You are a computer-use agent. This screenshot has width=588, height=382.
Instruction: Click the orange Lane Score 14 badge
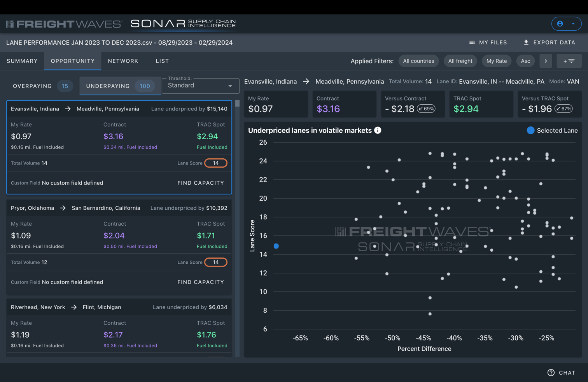(216, 163)
